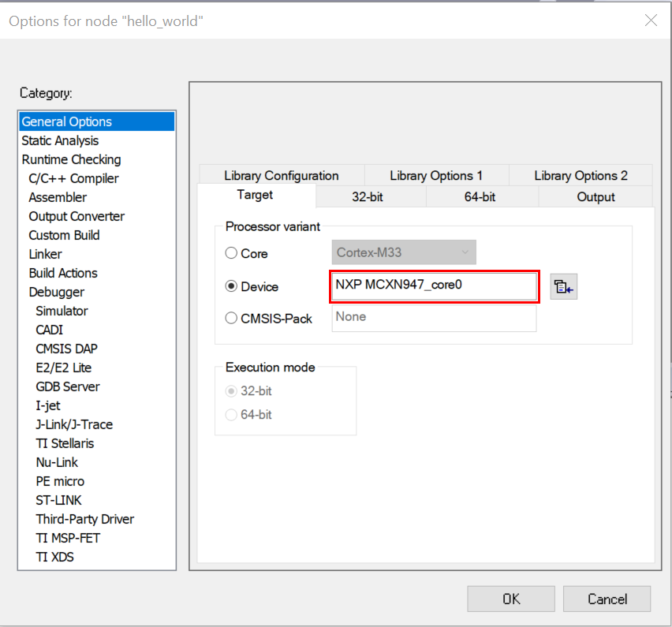Click the CMSIS-Pack None field
This screenshot has height=627, width=672.
[433, 317]
